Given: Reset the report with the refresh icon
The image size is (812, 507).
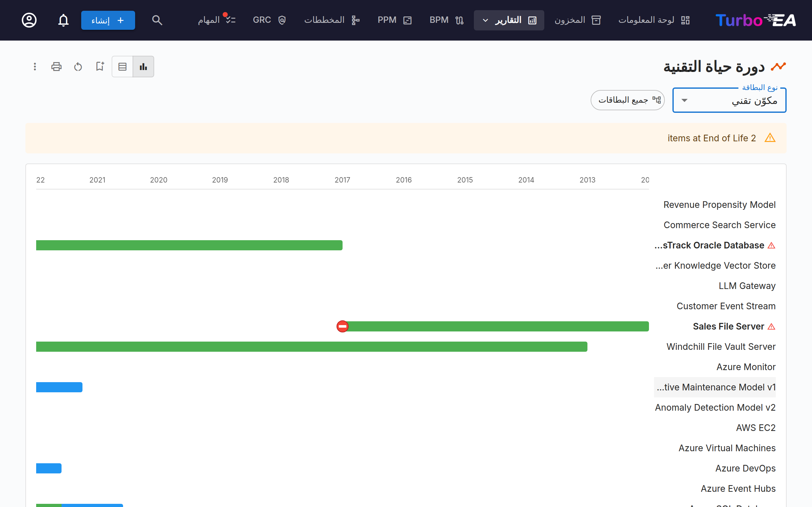Looking at the screenshot, I should point(78,67).
